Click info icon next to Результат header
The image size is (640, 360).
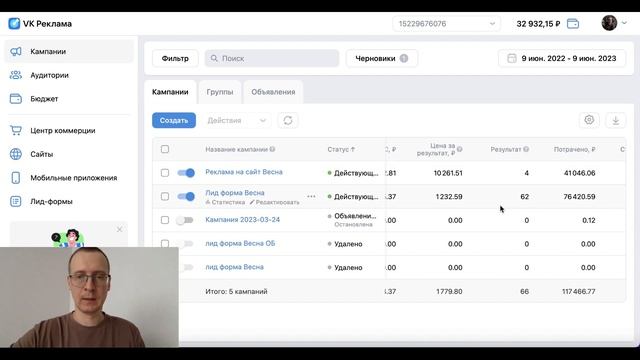click(x=526, y=149)
